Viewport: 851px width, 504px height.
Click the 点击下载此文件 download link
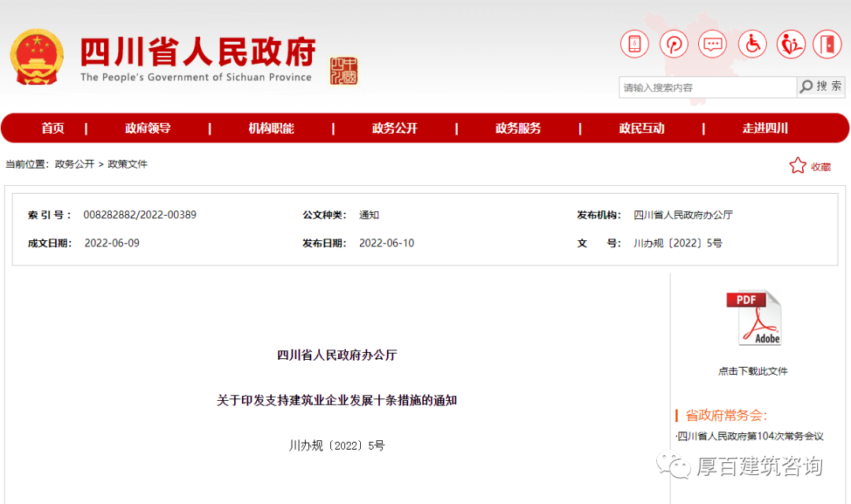coord(753,371)
